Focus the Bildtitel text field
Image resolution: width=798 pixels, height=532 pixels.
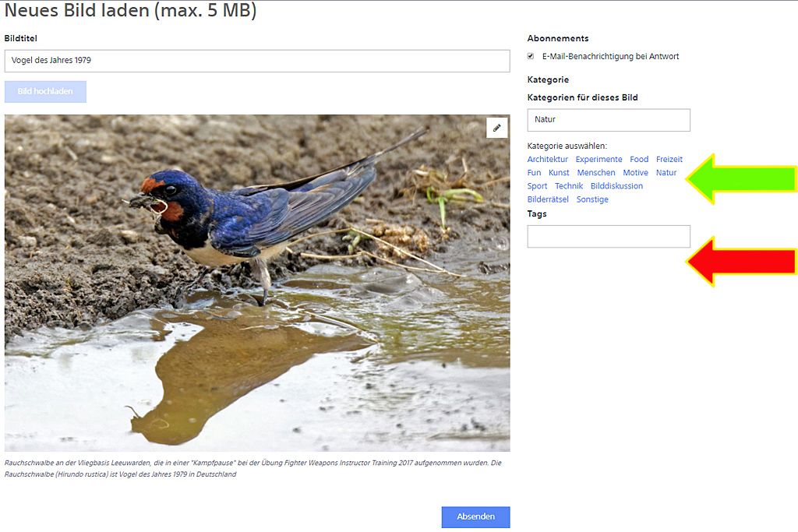coord(257,61)
